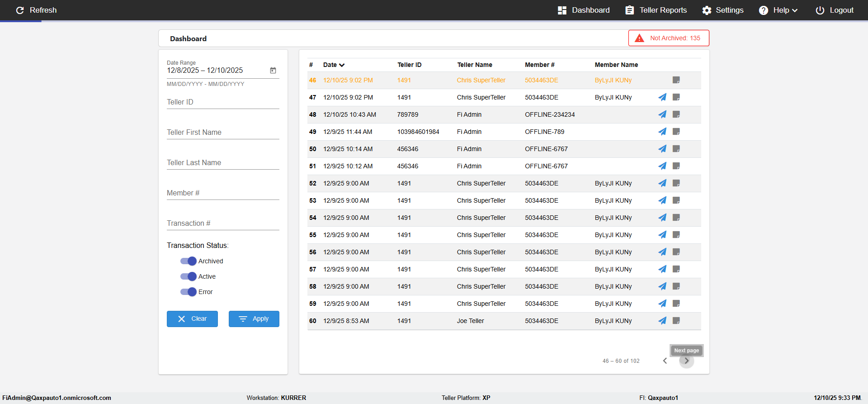This screenshot has width=868, height=404.
Task: Click the send icon in row 56
Action: click(x=662, y=252)
